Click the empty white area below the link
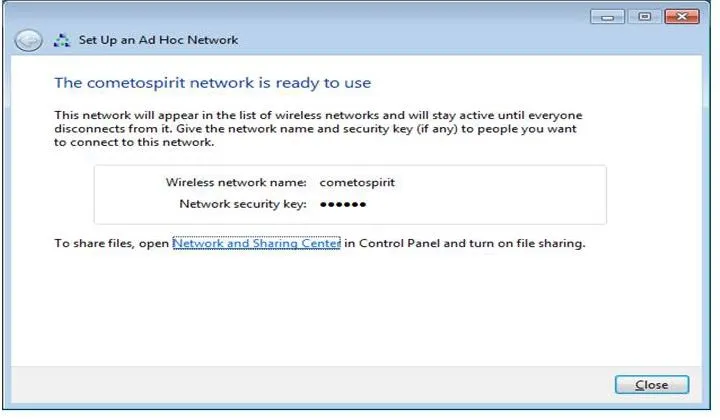 (356, 308)
